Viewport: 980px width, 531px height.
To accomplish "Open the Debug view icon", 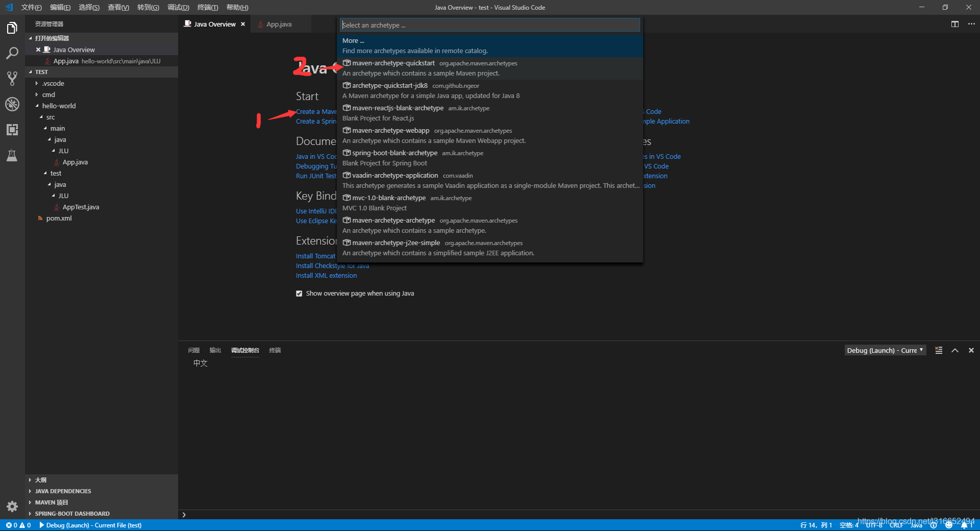I will click(x=12, y=104).
